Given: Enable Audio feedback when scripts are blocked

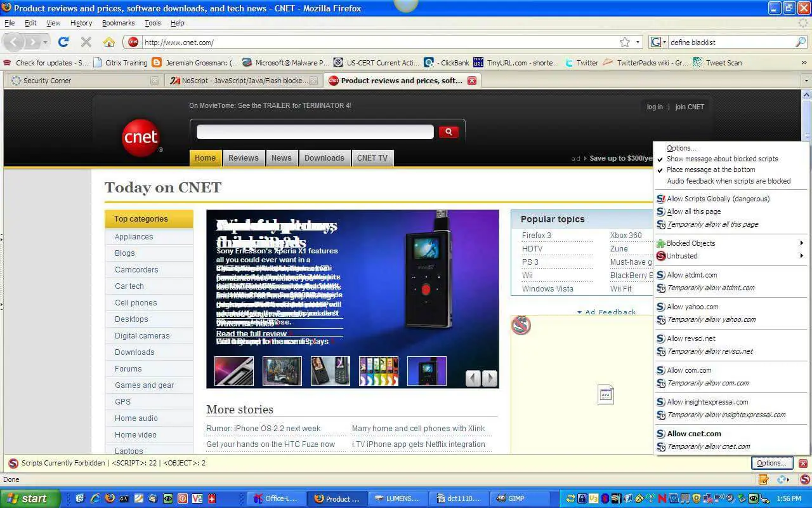Looking at the screenshot, I should (x=728, y=181).
